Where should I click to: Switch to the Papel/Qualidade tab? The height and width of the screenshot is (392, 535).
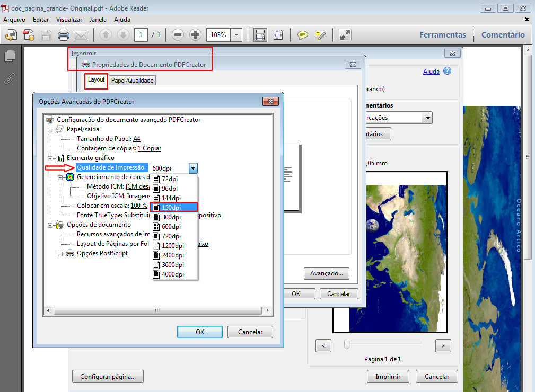tap(132, 80)
